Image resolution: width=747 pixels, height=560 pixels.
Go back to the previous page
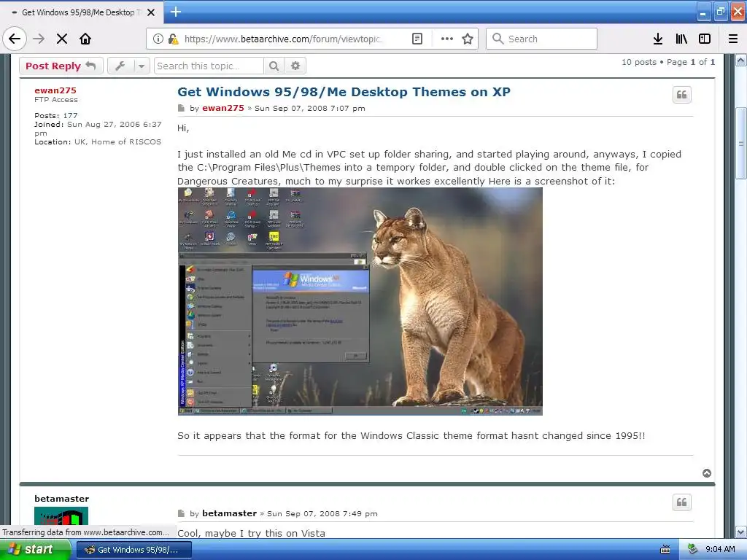(15, 39)
